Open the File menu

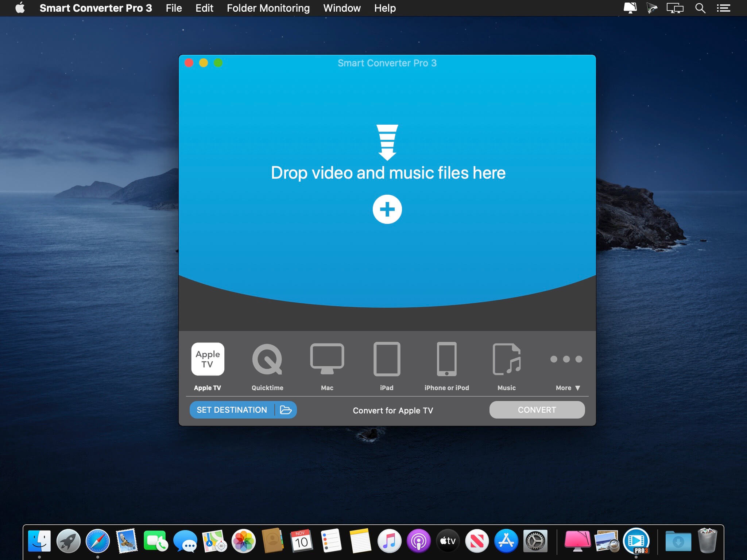point(174,8)
